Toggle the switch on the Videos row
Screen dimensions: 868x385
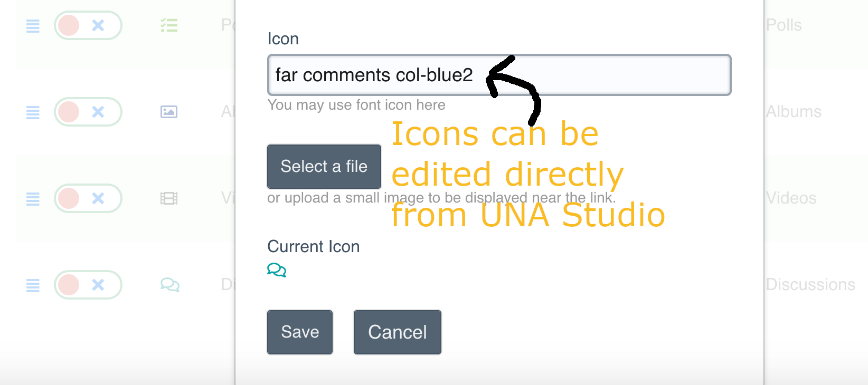coord(88,198)
